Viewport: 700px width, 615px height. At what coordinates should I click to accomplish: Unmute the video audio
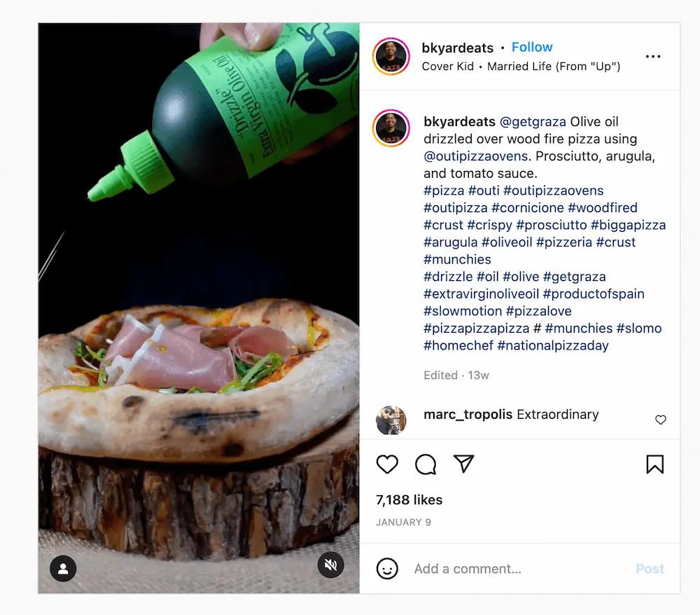click(x=330, y=565)
